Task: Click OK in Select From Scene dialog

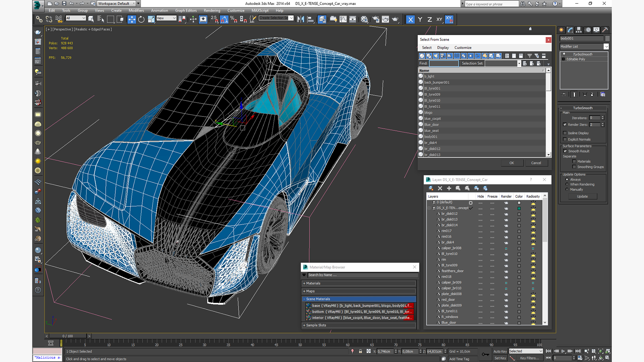Action: (x=512, y=163)
